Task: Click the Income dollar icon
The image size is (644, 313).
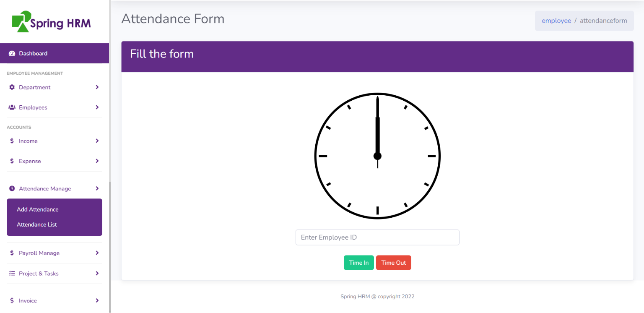Action: pyautogui.click(x=12, y=141)
